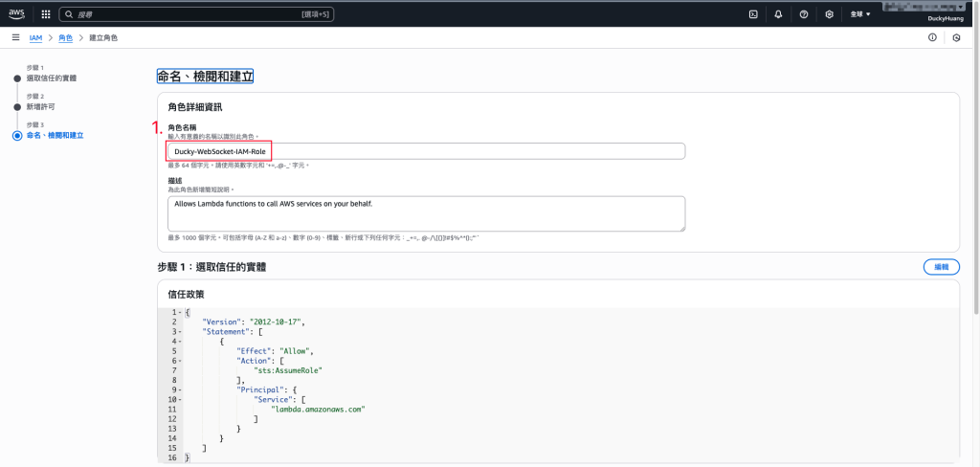Open the settings gear in the top bar
This screenshot has width=980, height=467.
pos(830,14)
